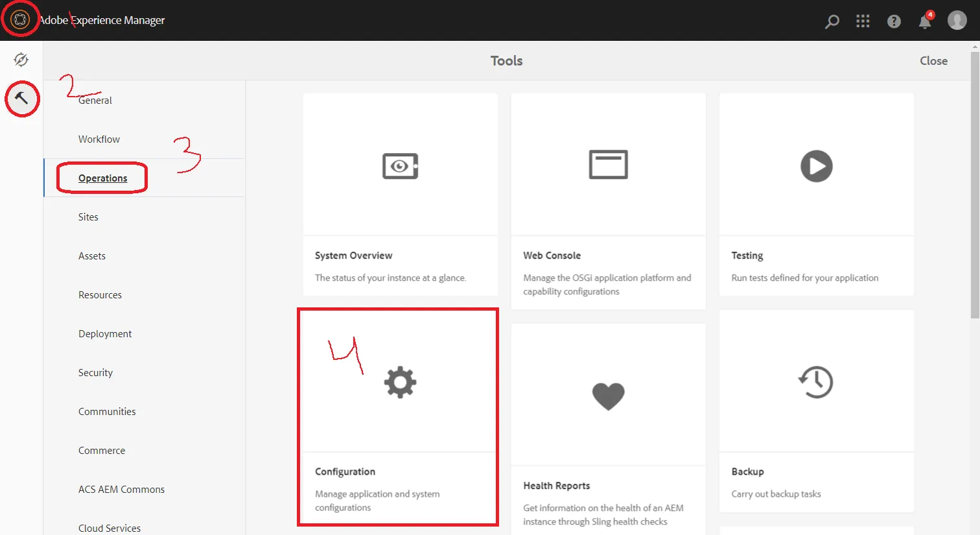Image resolution: width=980 pixels, height=535 pixels.
Task: Open the System Overview card
Action: point(400,195)
